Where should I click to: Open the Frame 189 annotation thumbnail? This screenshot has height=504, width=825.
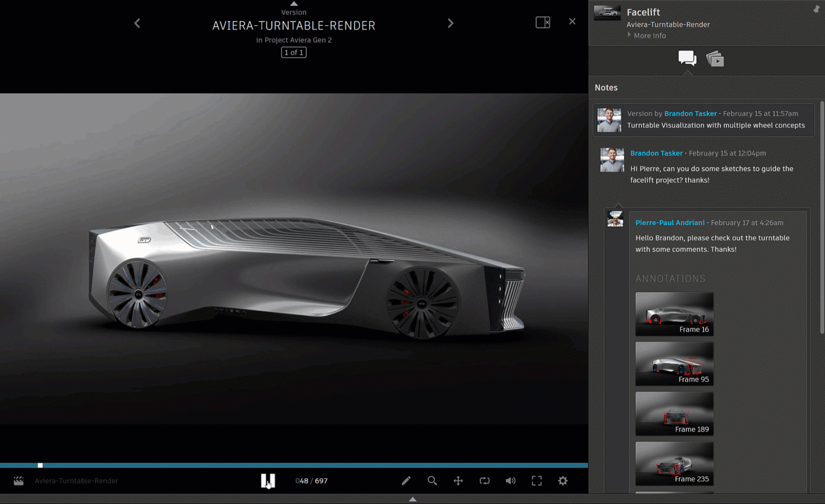click(674, 413)
